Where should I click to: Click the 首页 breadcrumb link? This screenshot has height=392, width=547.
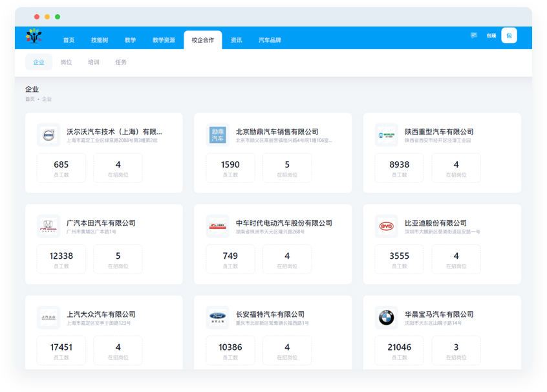click(x=30, y=99)
